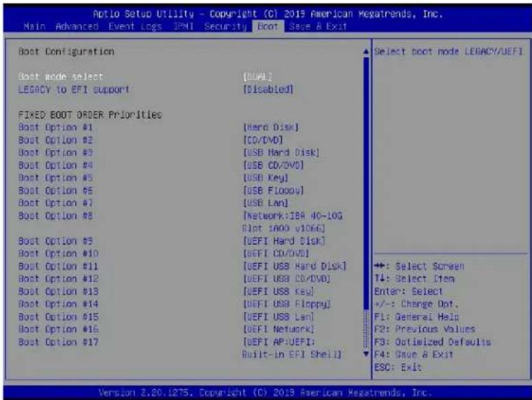532x400 pixels.
Task: Select the Boot mode select setting
Action: tap(60, 77)
